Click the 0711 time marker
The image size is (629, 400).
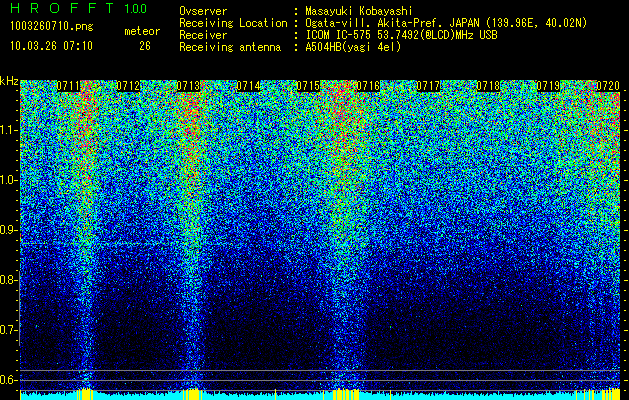pyautogui.click(x=68, y=86)
